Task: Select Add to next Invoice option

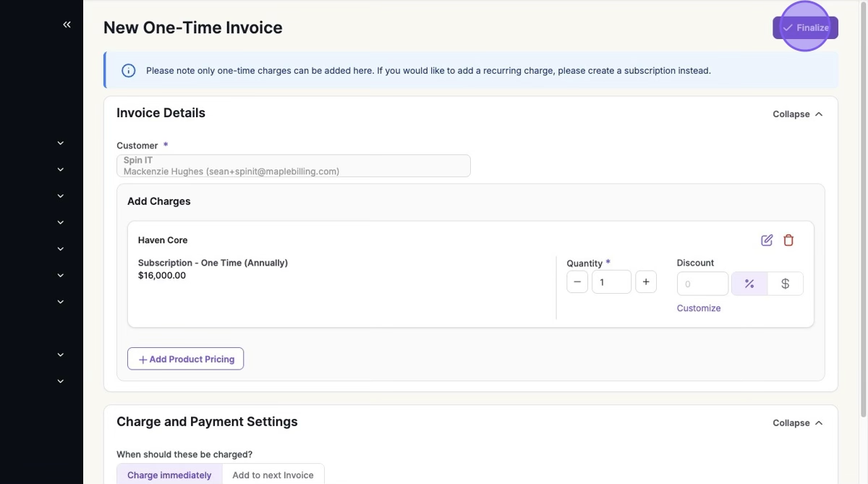Action: (x=273, y=475)
